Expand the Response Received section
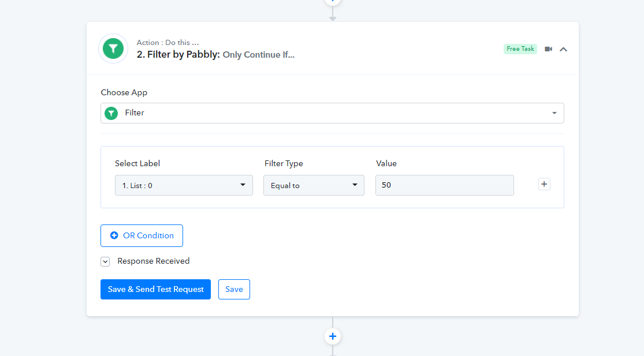The width and height of the screenshot is (644, 356). tap(105, 262)
